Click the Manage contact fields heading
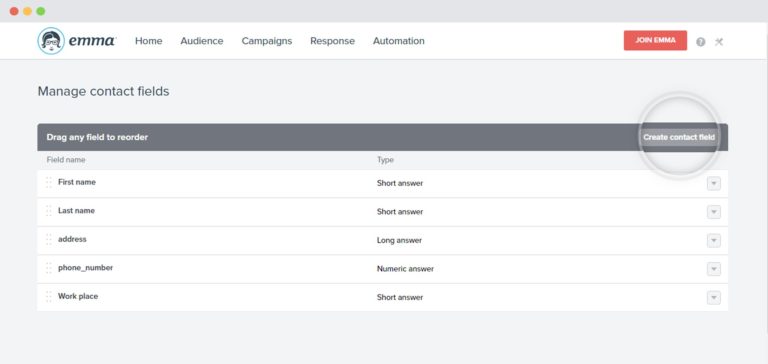The width and height of the screenshot is (768, 364). click(x=103, y=92)
